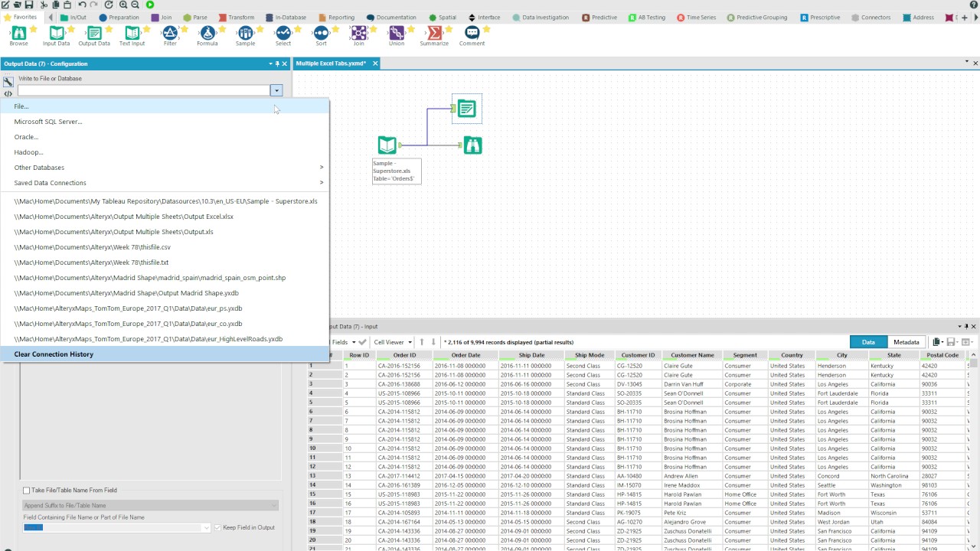Enable Take File/Table Name From Field checkbox
980x551 pixels.
[x=26, y=491]
